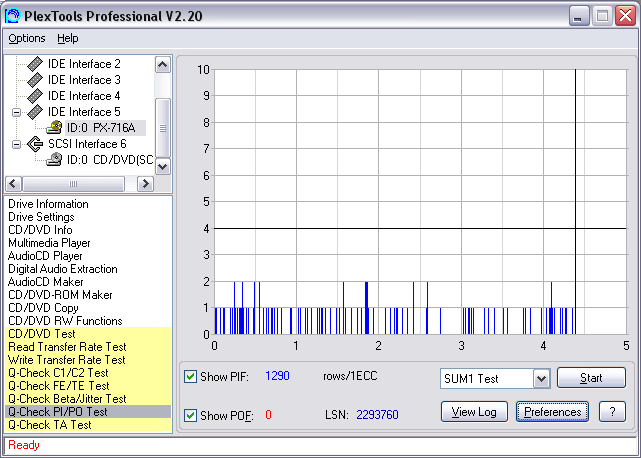Toggle the Show POF checkbox
Screen dimensions: 641x458
coord(190,415)
